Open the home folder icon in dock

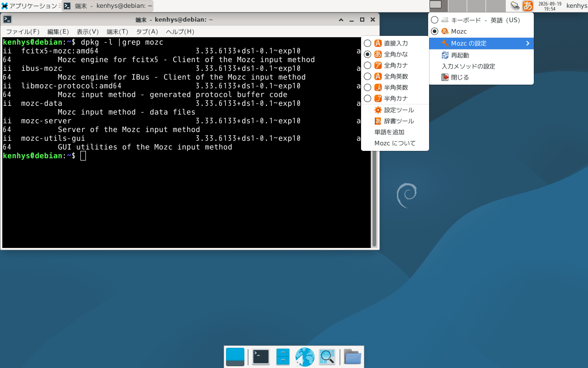(353, 357)
